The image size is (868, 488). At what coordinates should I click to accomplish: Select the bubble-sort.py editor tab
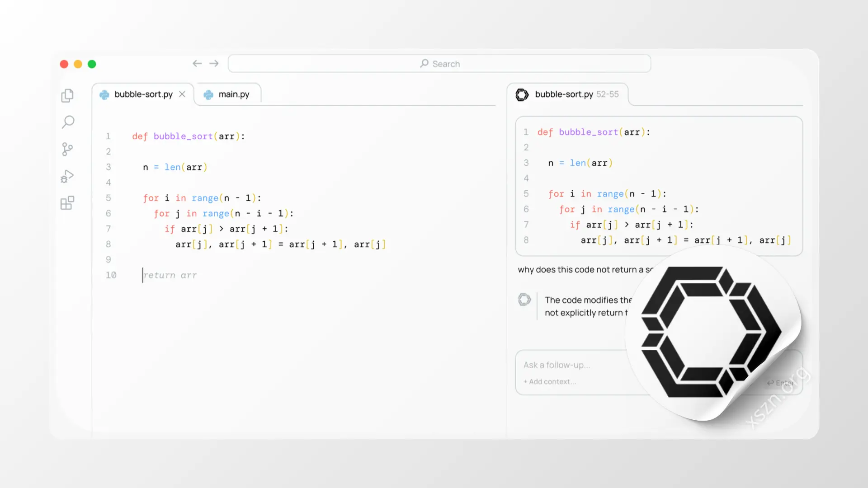click(x=143, y=94)
